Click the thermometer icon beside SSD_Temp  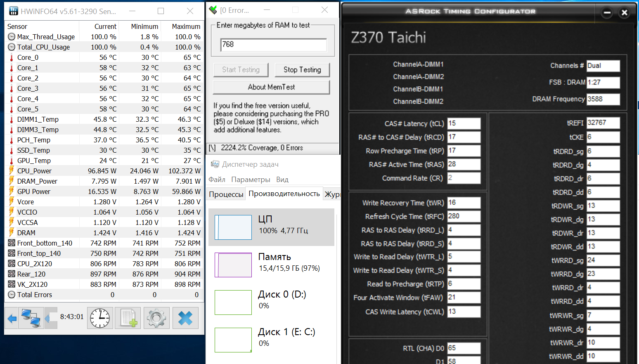point(12,150)
